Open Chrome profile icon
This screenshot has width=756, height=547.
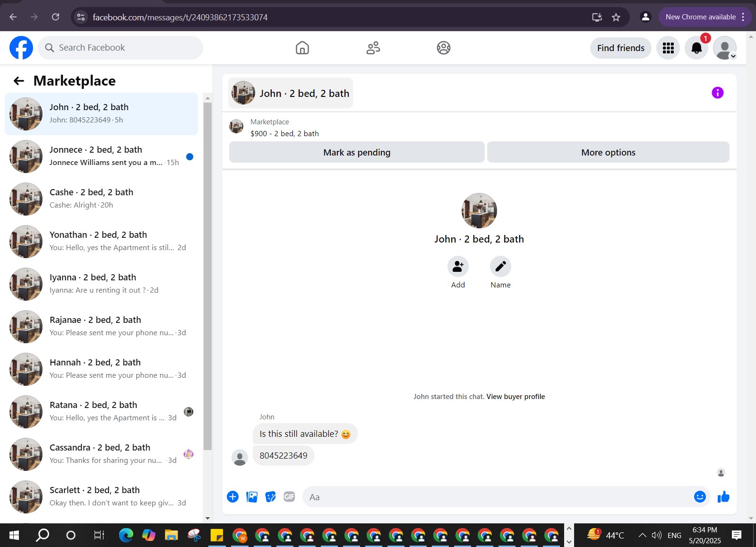pos(645,17)
